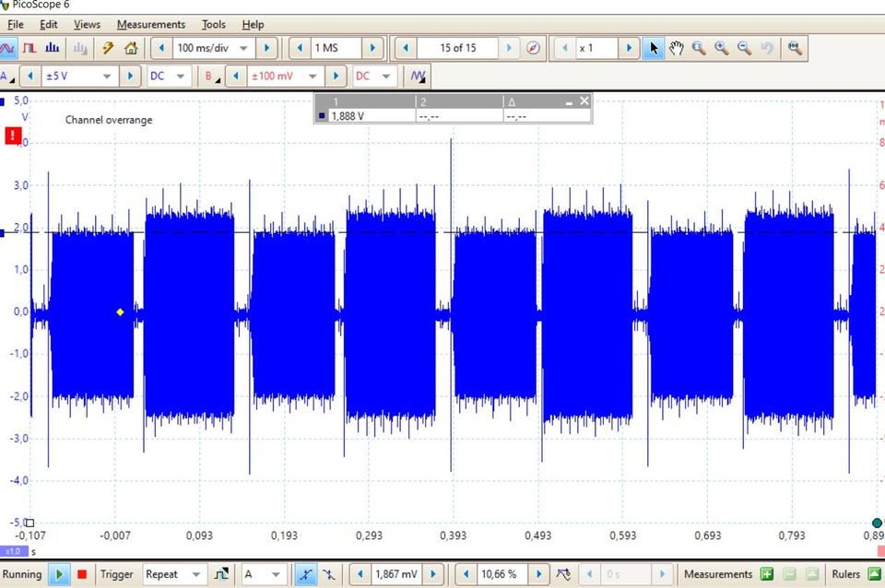Toggle rising edge trigger direction
This screenshot has height=588, width=885.
tap(305, 574)
